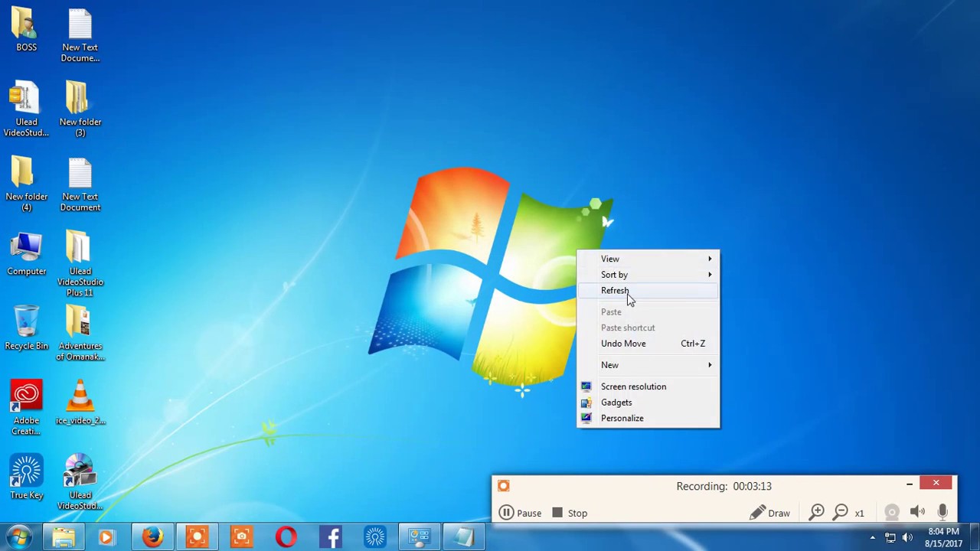
Task: Select Ulead VideoStudio Plus 11 folder
Action: (x=80, y=264)
